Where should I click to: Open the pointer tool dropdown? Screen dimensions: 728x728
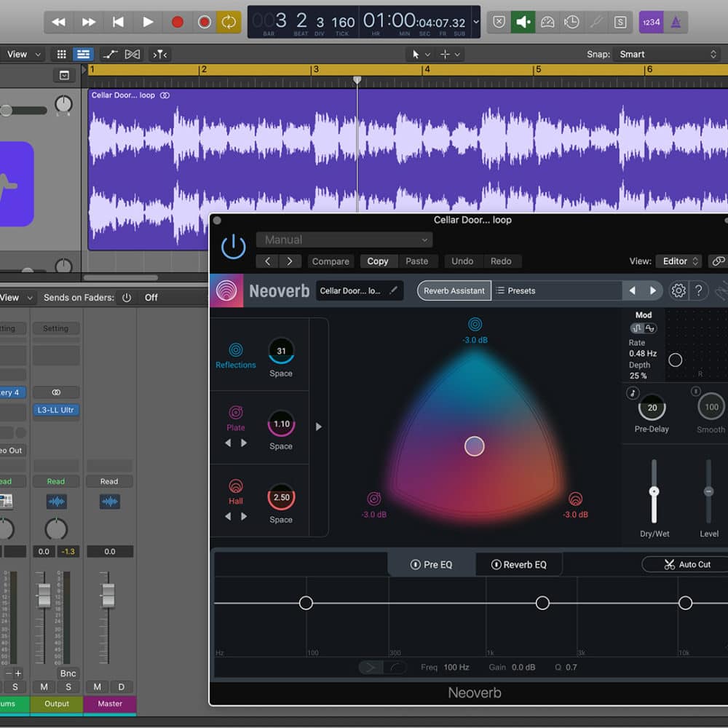(421, 55)
